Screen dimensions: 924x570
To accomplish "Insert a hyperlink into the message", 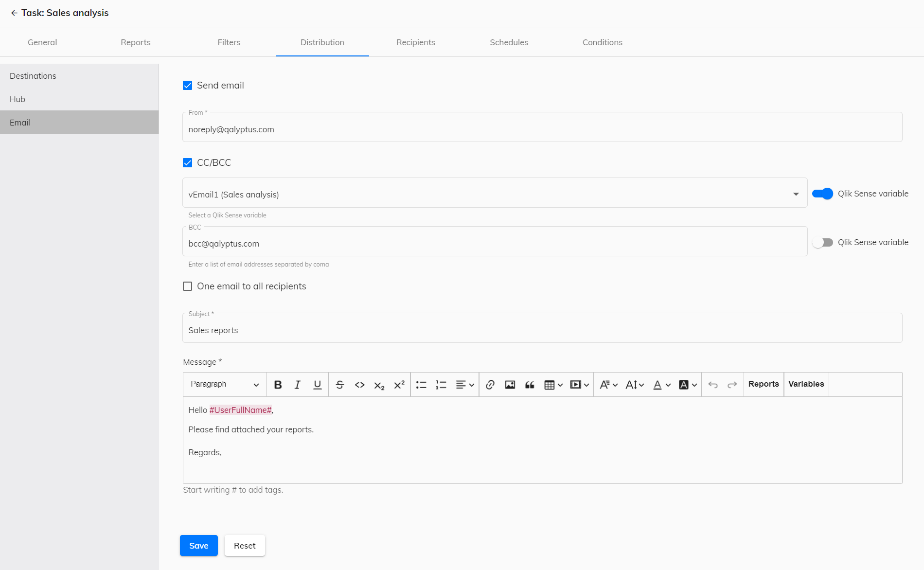I will click(490, 384).
